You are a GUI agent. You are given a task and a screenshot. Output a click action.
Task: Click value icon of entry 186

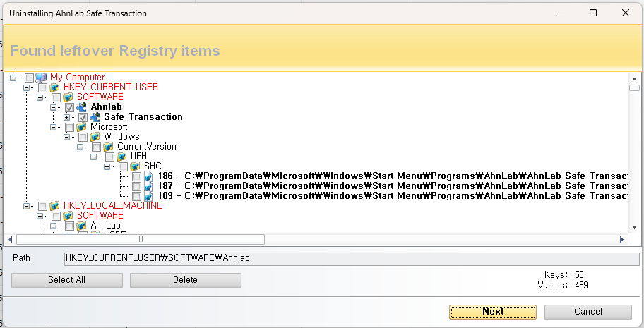pyautogui.click(x=148, y=176)
